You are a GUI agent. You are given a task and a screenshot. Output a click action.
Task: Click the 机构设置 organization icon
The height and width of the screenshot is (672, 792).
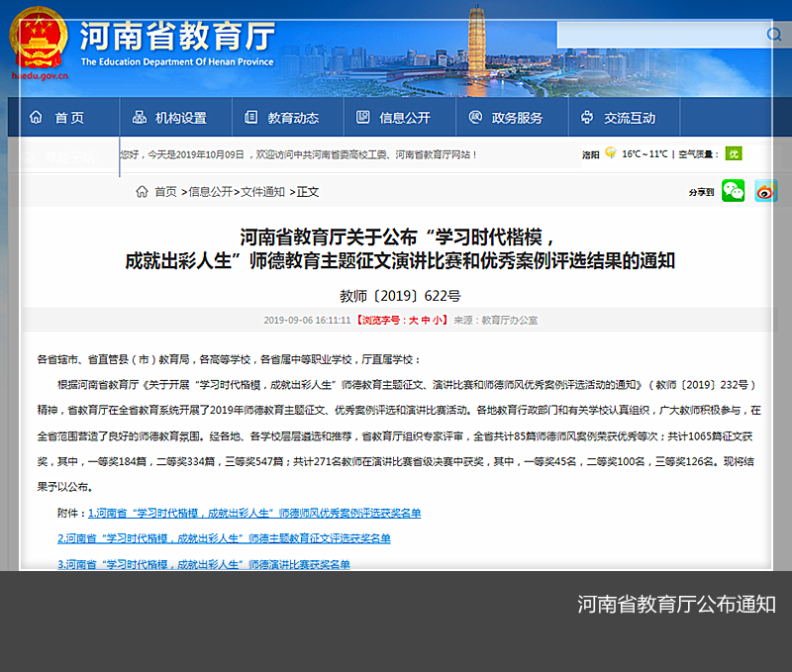click(139, 118)
